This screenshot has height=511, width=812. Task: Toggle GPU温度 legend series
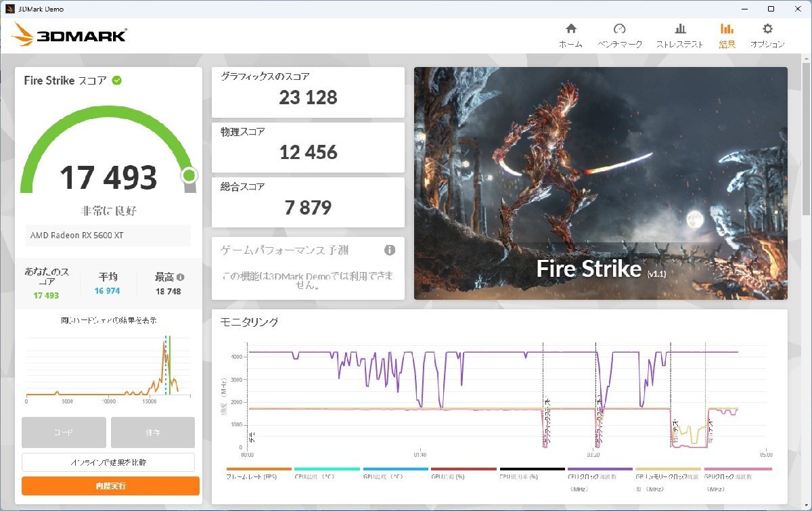(395, 473)
